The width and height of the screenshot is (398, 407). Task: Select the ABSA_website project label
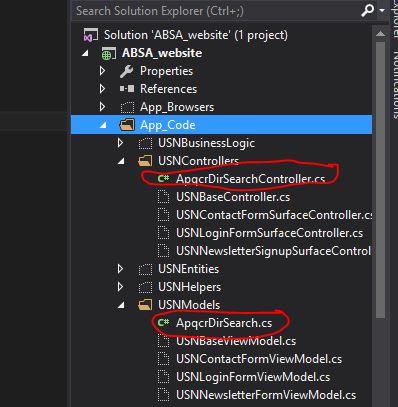coord(162,53)
